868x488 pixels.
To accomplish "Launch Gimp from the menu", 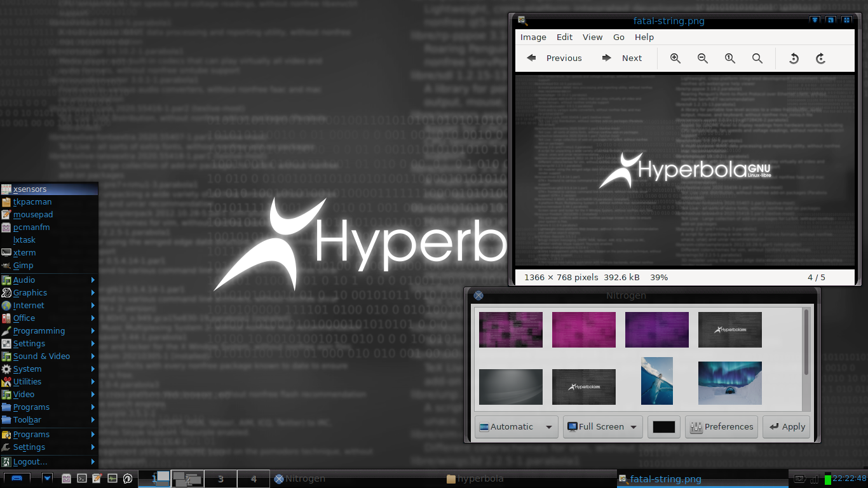I will tap(49, 266).
